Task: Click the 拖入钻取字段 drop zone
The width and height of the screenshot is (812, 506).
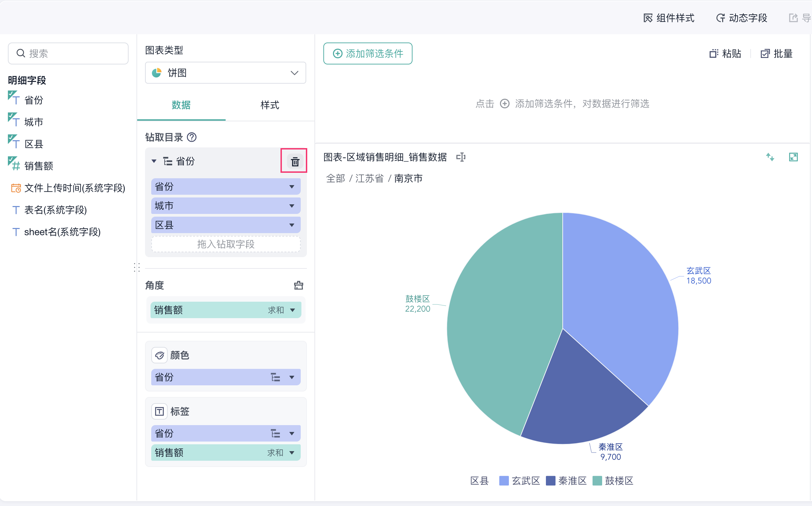Action: [x=226, y=244]
